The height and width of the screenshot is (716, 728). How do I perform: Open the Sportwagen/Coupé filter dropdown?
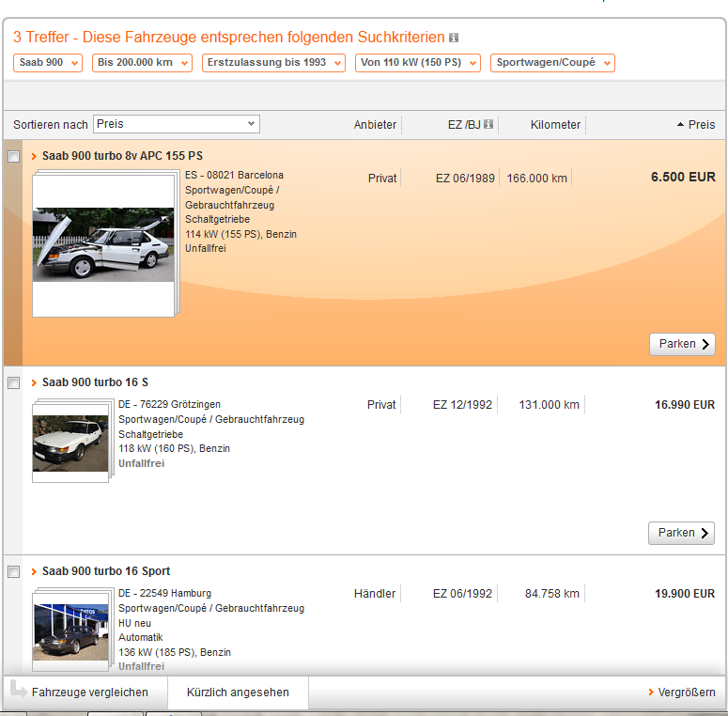tap(552, 63)
